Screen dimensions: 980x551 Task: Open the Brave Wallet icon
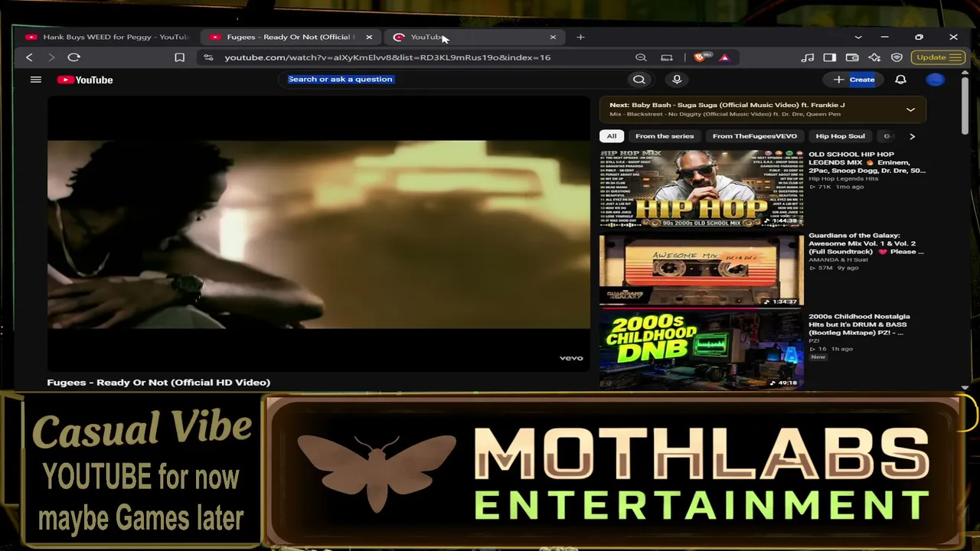coord(852,57)
